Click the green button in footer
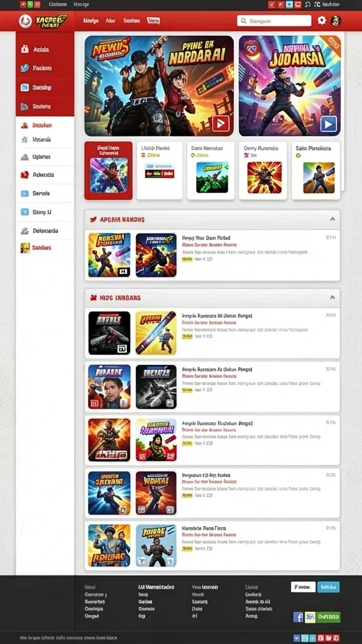 point(327,617)
